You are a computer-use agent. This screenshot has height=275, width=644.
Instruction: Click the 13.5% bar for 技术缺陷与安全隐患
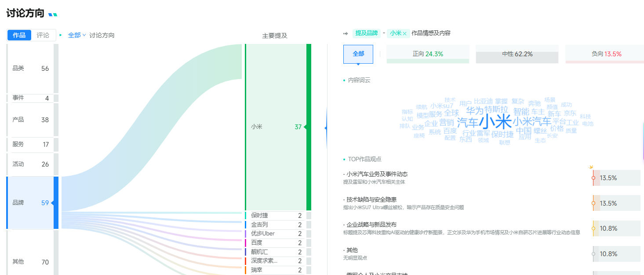(616, 203)
